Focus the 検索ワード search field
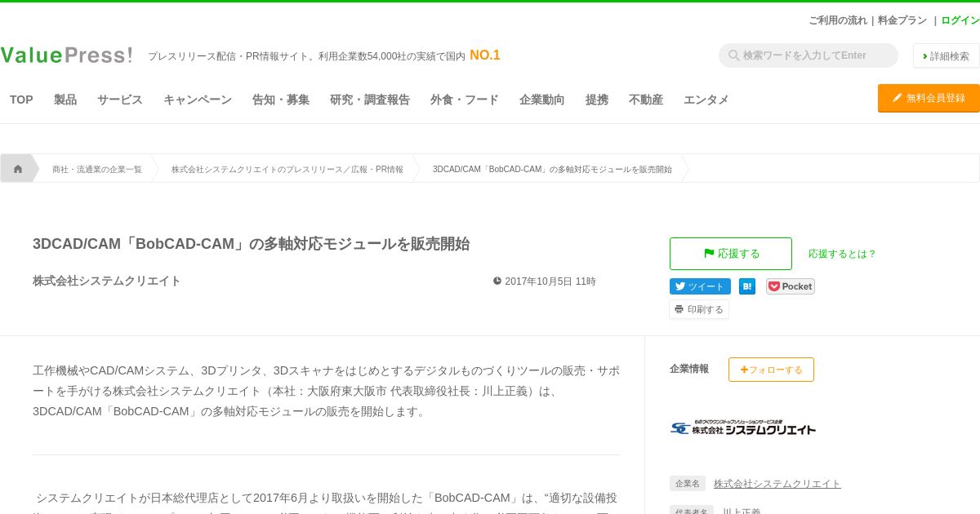 pos(808,55)
